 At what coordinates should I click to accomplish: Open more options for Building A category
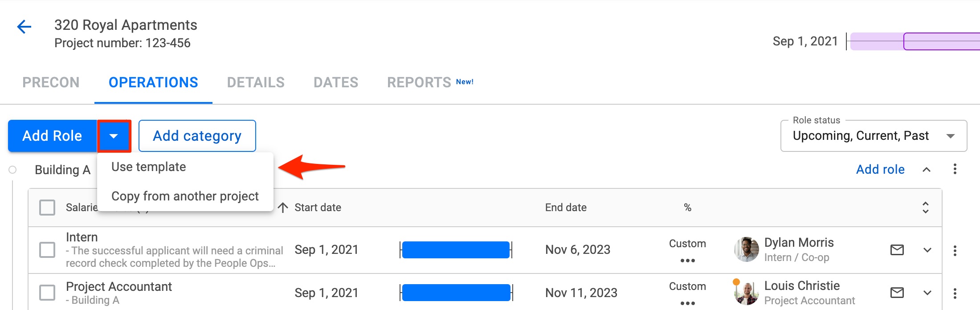point(955,169)
